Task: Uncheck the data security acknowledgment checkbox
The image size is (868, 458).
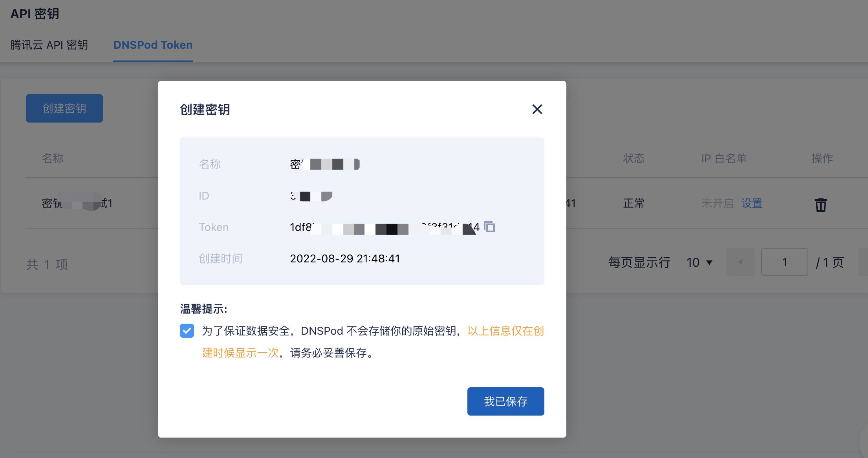Action: coord(187,331)
